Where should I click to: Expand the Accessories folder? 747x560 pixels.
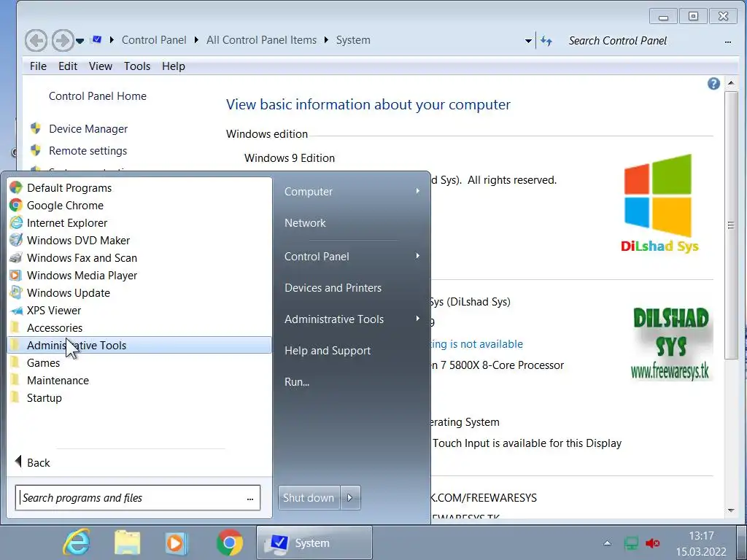coord(139,327)
